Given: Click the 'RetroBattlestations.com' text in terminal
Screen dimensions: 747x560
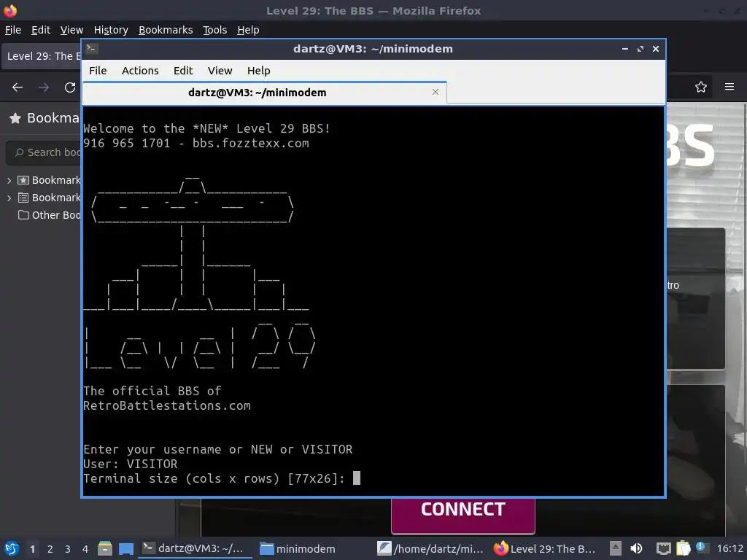Looking at the screenshot, I should [167, 405].
